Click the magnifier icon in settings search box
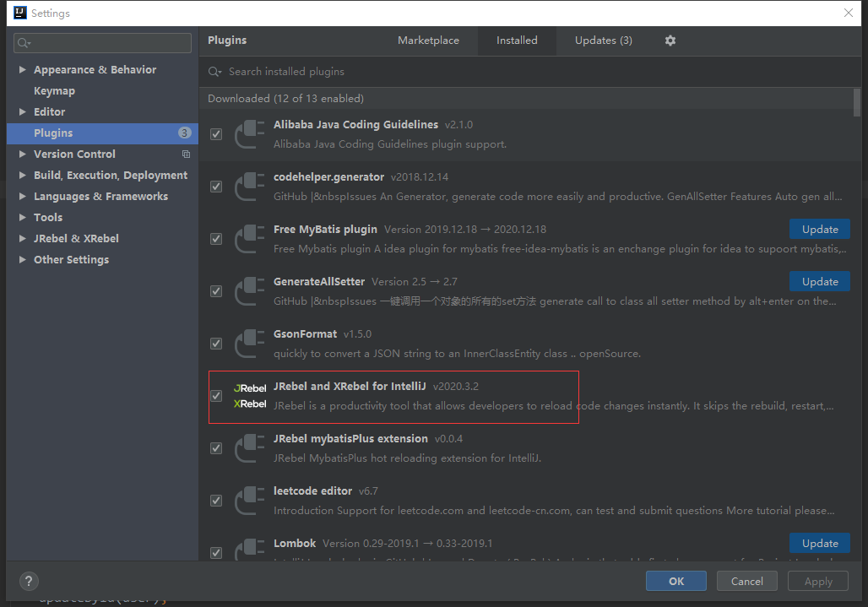 pos(24,43)
